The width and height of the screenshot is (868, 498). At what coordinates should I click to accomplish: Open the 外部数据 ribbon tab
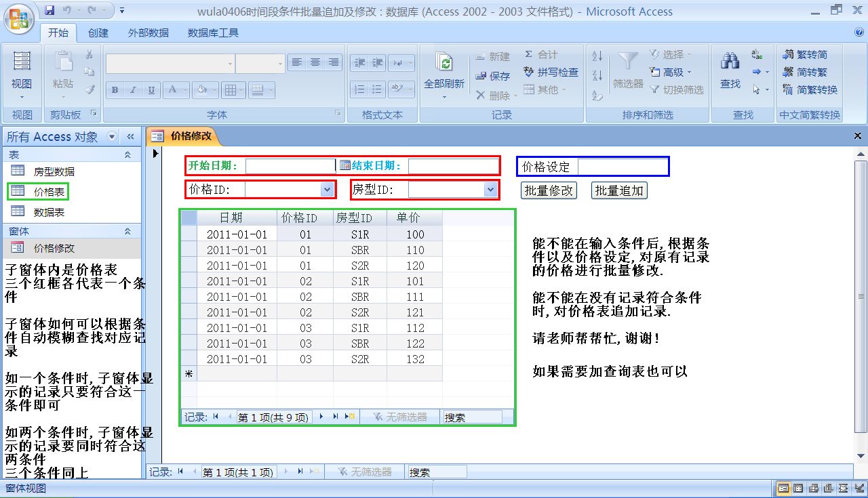click(149, 33)
